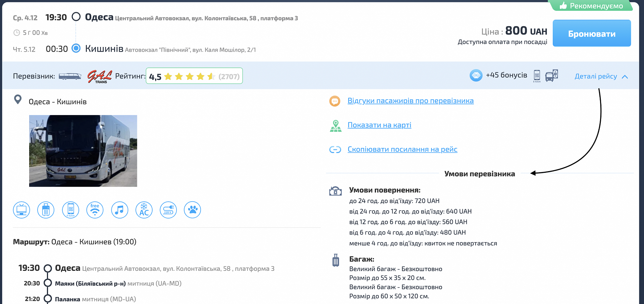Click the bonuses badge icon near +45 бонусів

point(476,75)
